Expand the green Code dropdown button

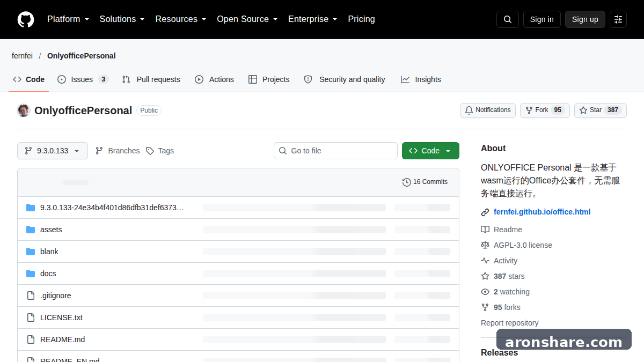tap(430, 151)
